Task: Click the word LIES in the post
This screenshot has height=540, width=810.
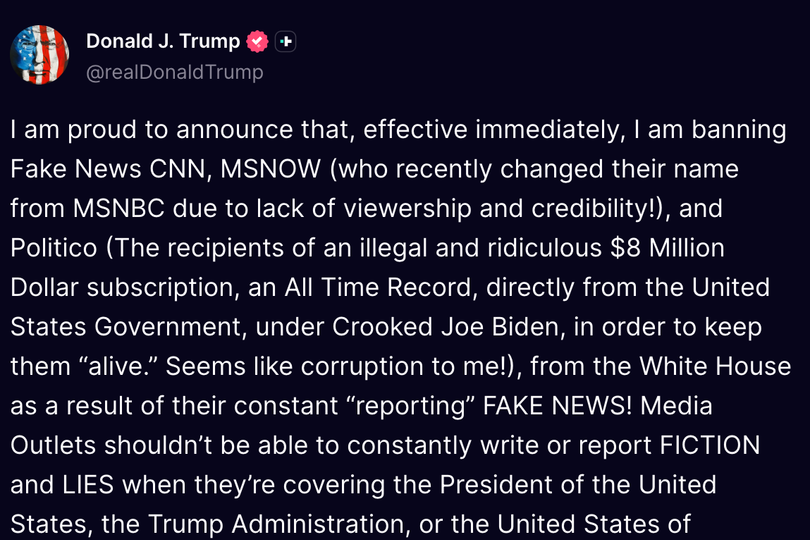Action: tap(88, 485)
